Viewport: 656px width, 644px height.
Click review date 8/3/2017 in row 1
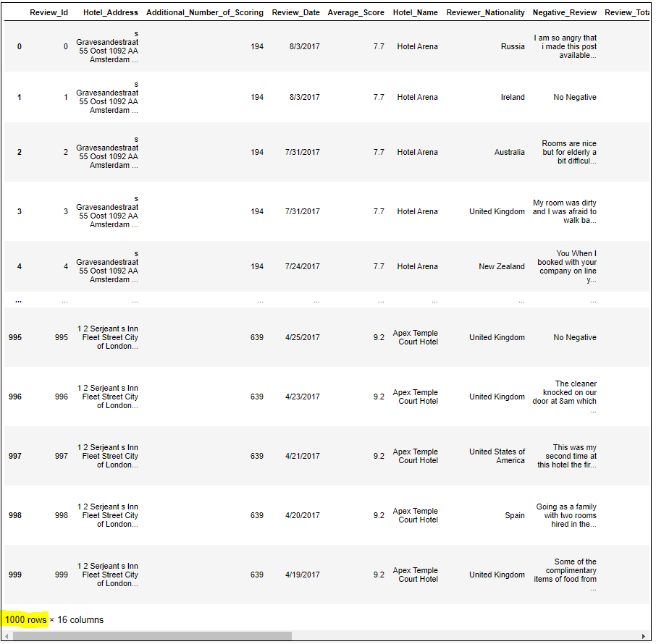305,97
